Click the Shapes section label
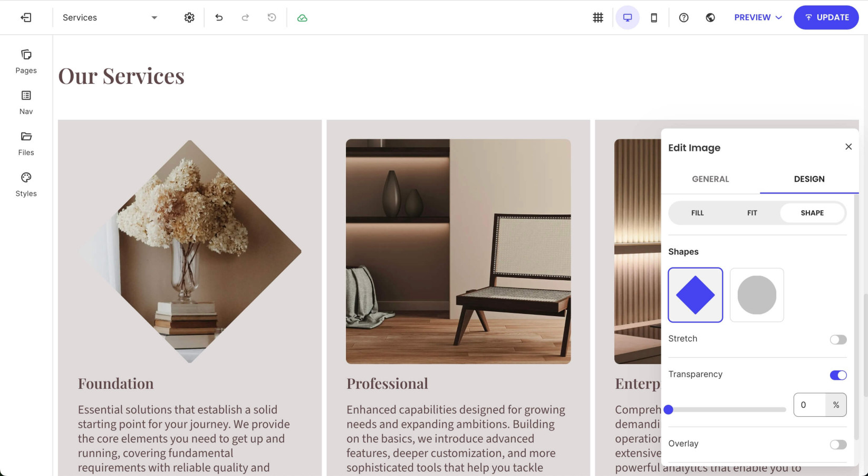 683,252
